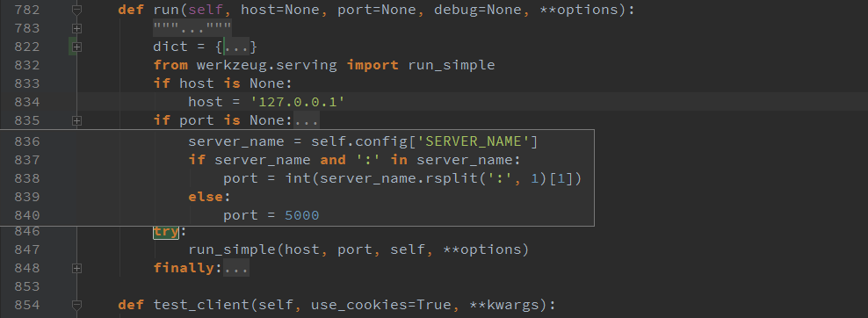Click line number 834 in the gutter
Viewport: 868px width, 318px height.
pos(27,102)
